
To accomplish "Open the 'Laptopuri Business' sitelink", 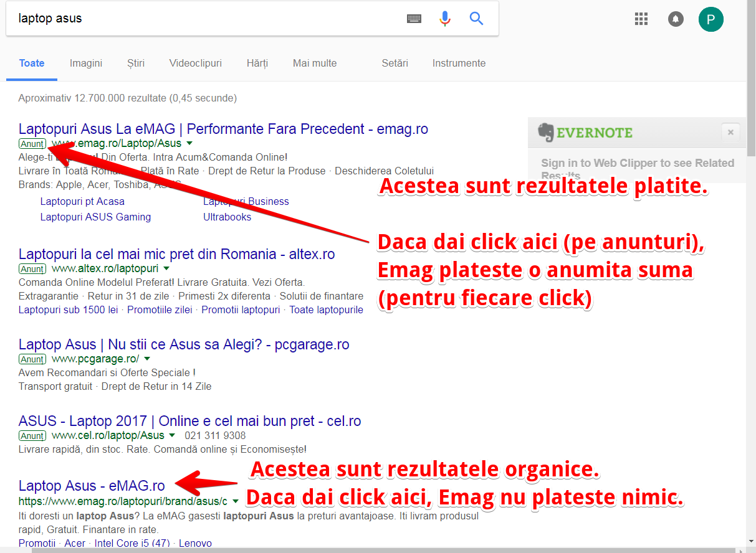I will (246, 202).
